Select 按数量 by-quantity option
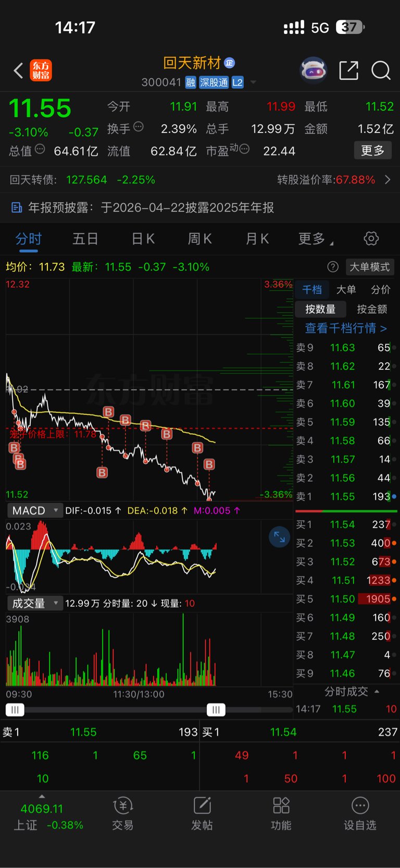The height and width of the screenshot is (868, 400). pyautogui.click(x=320, y=309)
